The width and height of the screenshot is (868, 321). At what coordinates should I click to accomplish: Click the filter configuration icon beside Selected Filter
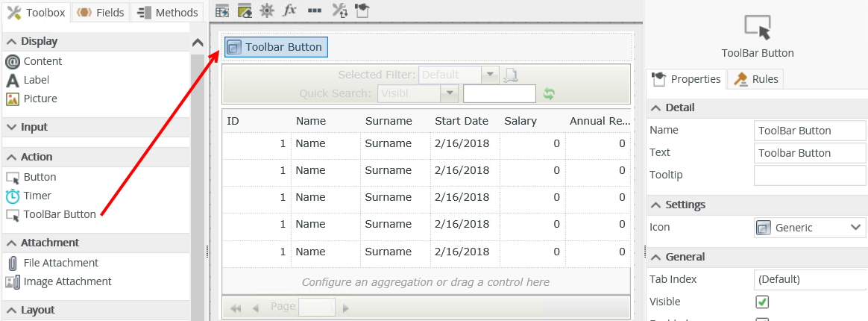(511, 75)
